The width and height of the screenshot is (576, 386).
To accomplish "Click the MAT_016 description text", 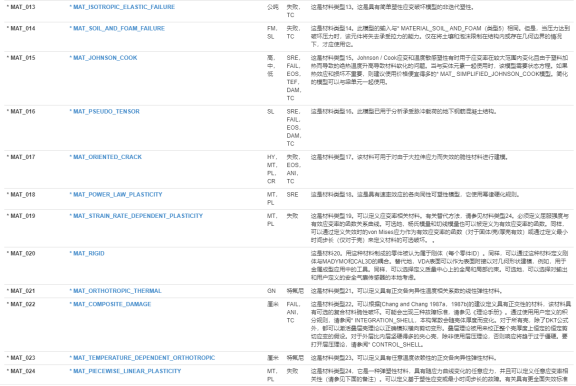I will pyautogui.click(x=404, y=111).
